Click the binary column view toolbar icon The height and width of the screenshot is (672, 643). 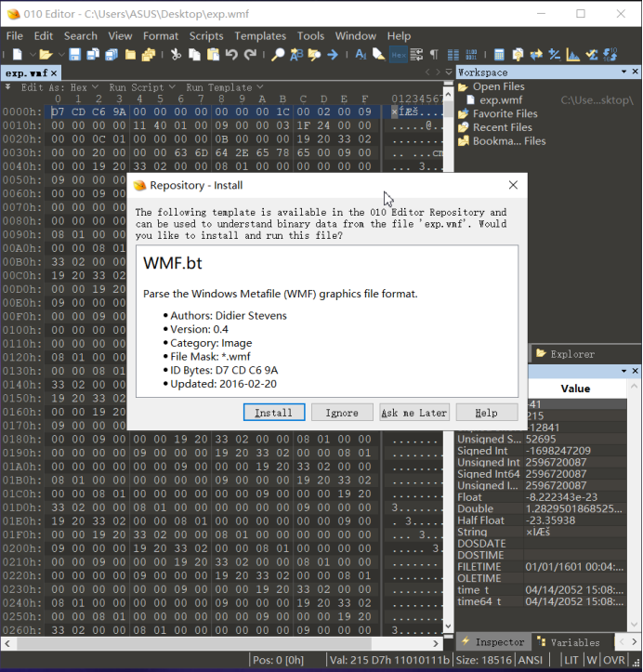pyautogui.click(x=471, y=55)
